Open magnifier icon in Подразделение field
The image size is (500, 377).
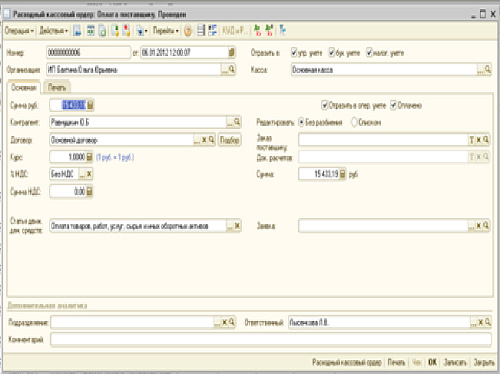tap(232, 322)
